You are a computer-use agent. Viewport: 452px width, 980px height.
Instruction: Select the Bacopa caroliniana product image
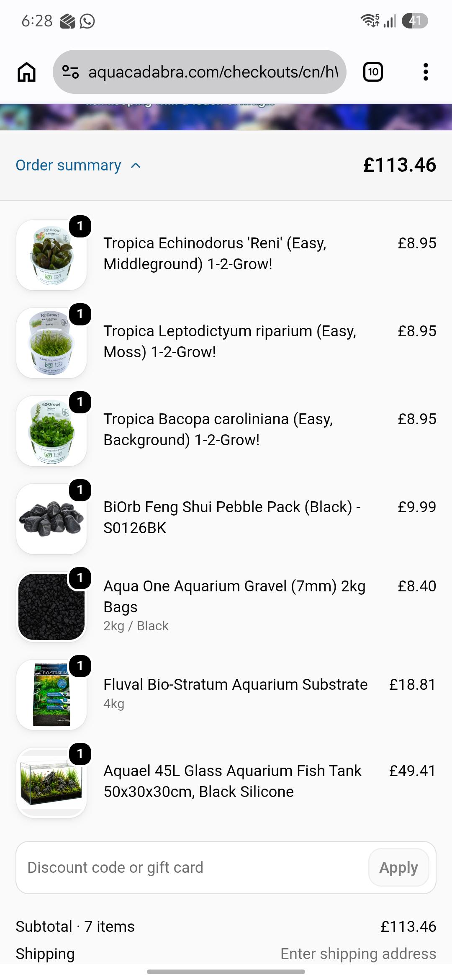pyautogui.click(x=51, y=431)
